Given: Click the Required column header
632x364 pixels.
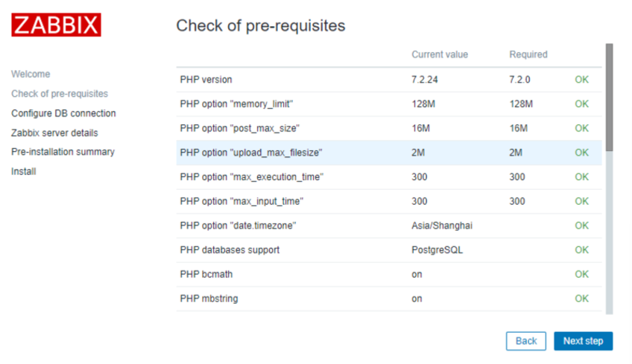Looking at the screenshot, I should pos(528,54).
